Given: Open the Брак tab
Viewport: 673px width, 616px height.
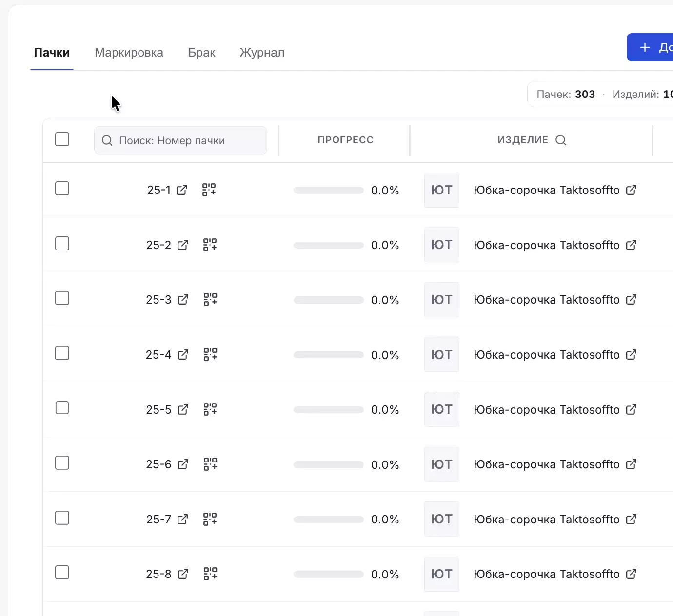Looking at the screenshot, I should point(202,53).
